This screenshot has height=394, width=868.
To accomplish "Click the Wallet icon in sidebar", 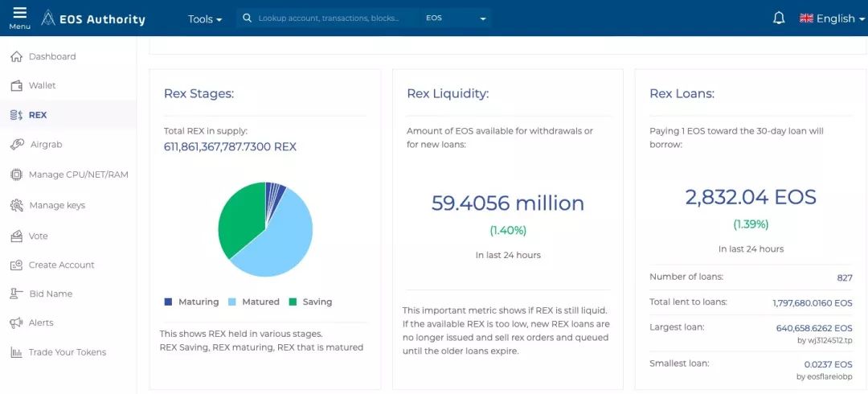I will [17, 86].
